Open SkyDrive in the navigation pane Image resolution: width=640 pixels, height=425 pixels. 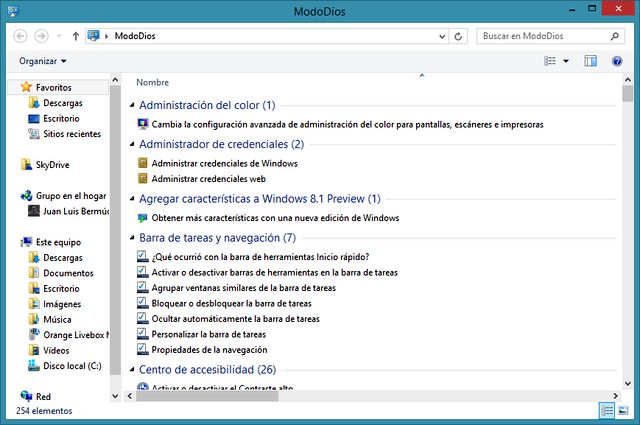52,165
